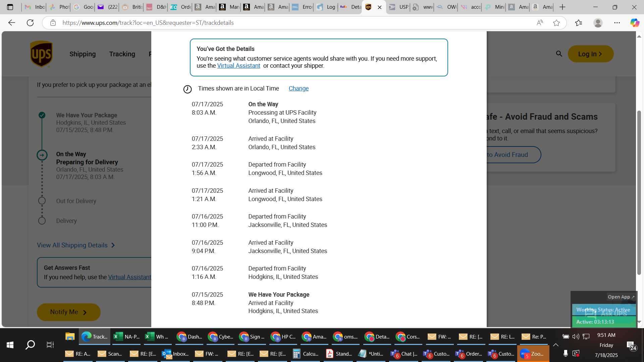Refresh the UPS tracking page
Screen dimensions: 644x362
[30, 23]
